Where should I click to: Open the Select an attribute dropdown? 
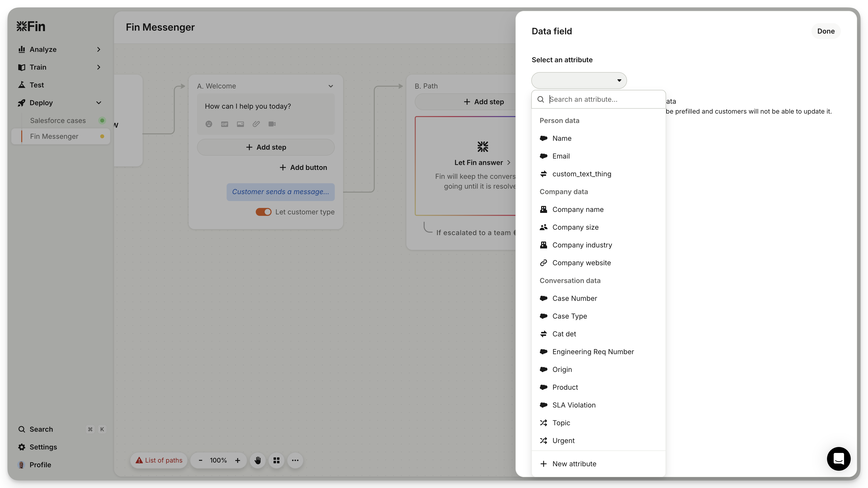pyautogui.click(x=579, y=81)
